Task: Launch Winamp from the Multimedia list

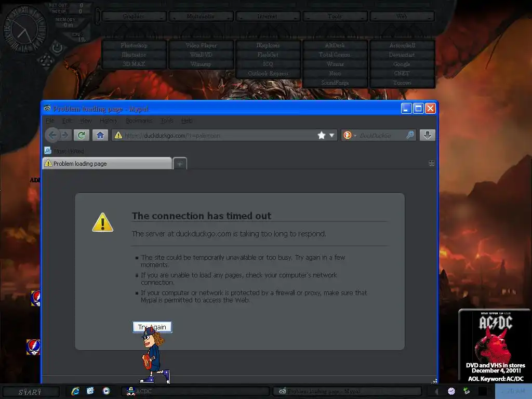Action: tap(201, 64)
